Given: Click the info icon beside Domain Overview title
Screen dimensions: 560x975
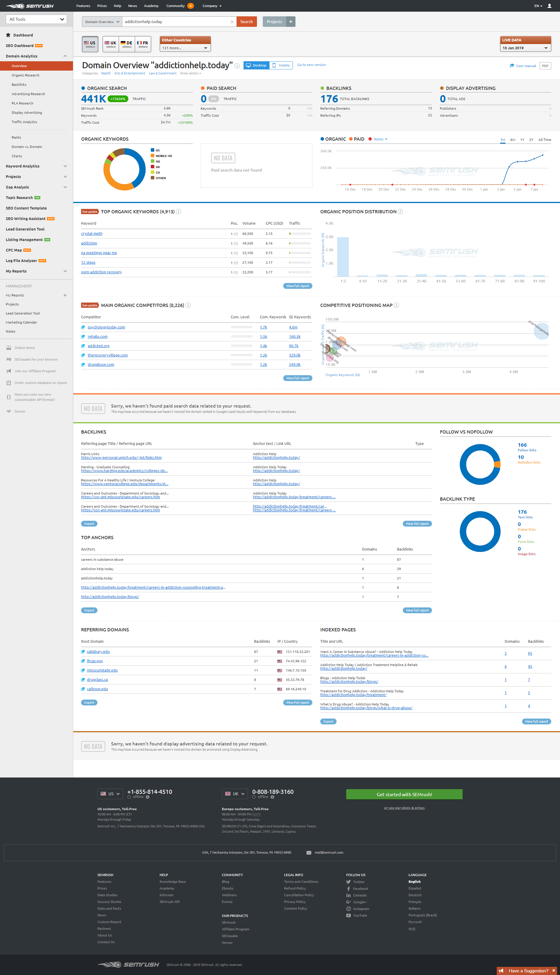Looking at the screenshot, I should 237,66.
